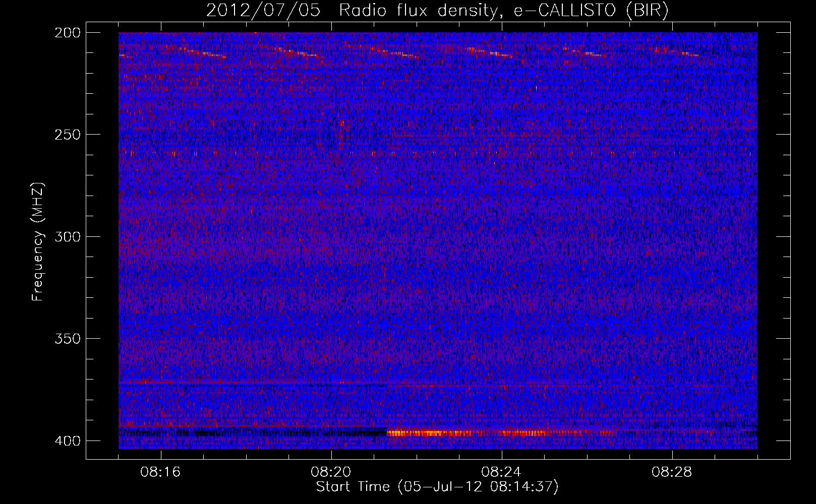Click the 08:20 time tick label

tap(331, 472)
